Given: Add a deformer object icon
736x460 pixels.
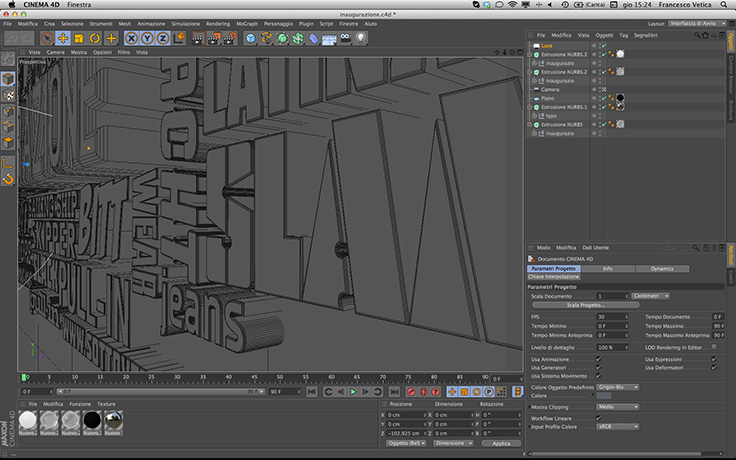Looking at the screenshot, I should (x=314, y=38).
